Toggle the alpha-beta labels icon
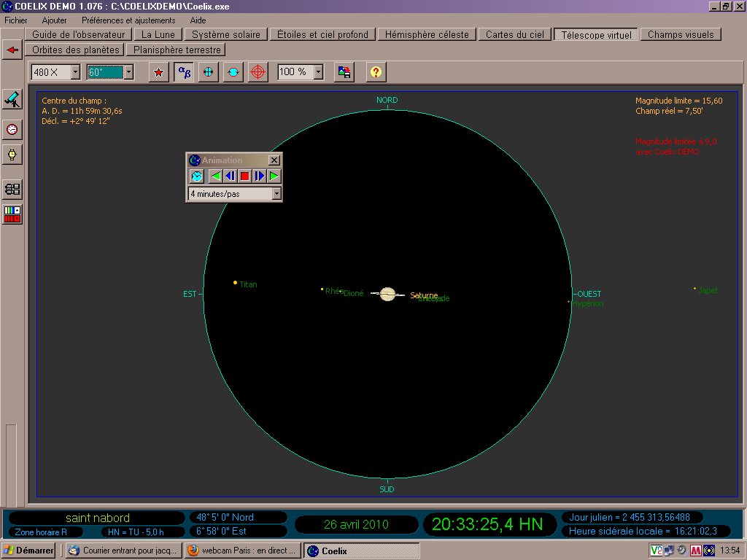The image size is (747, 560). click(x=184, y=72)
